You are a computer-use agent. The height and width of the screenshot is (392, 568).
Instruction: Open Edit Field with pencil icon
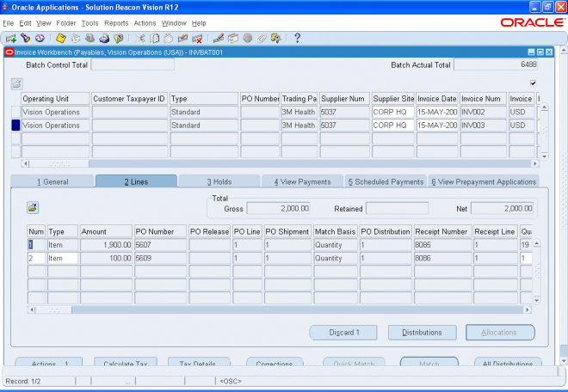tap(219, 38)
